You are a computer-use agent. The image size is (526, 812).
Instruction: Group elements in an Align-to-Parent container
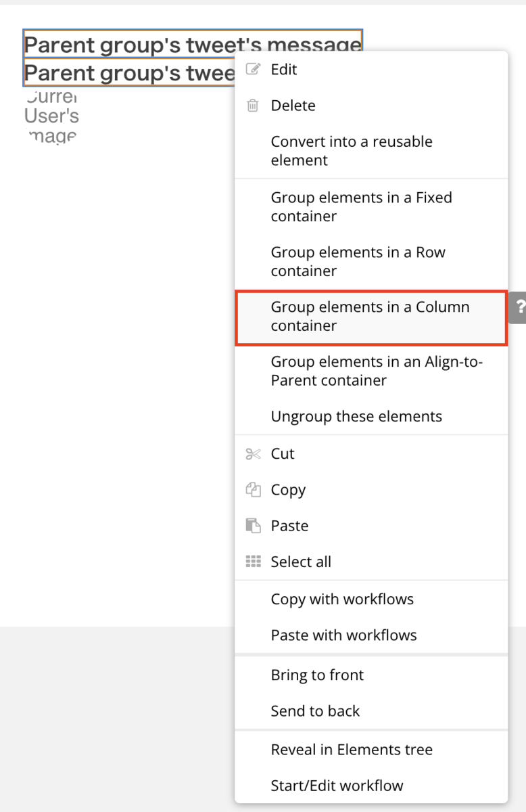click(371, 371)
